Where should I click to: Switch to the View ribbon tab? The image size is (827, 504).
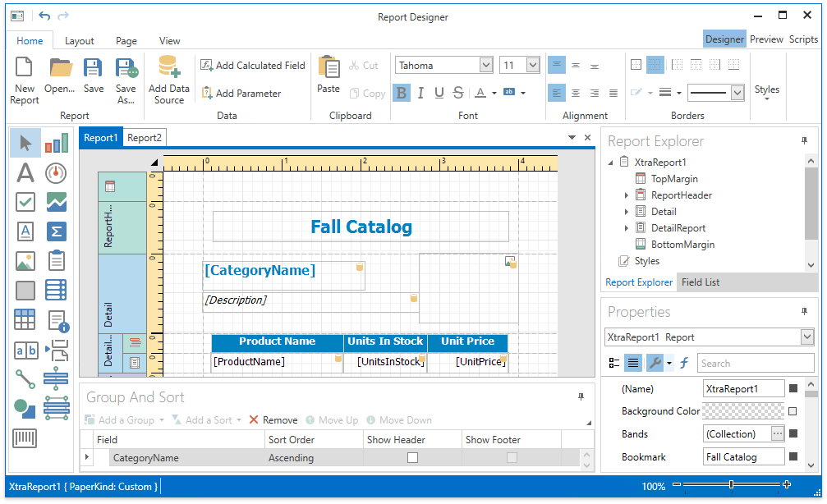pos(169,40)
